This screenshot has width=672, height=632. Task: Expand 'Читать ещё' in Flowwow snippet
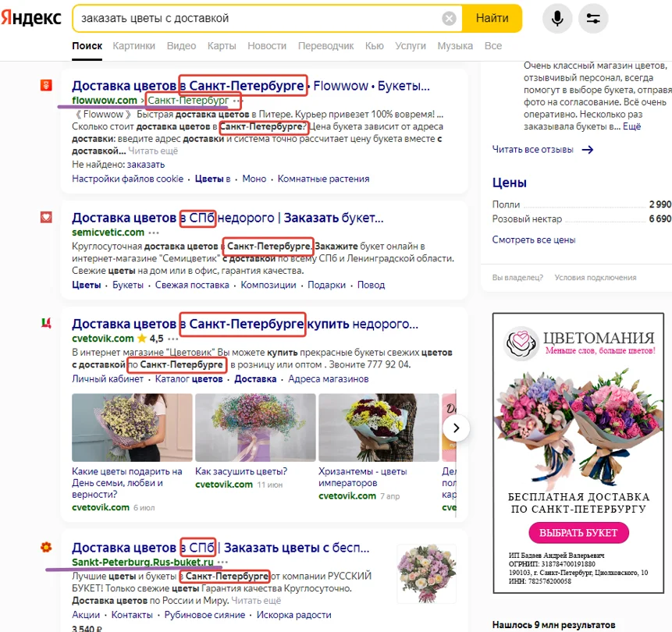click(153, 151)
